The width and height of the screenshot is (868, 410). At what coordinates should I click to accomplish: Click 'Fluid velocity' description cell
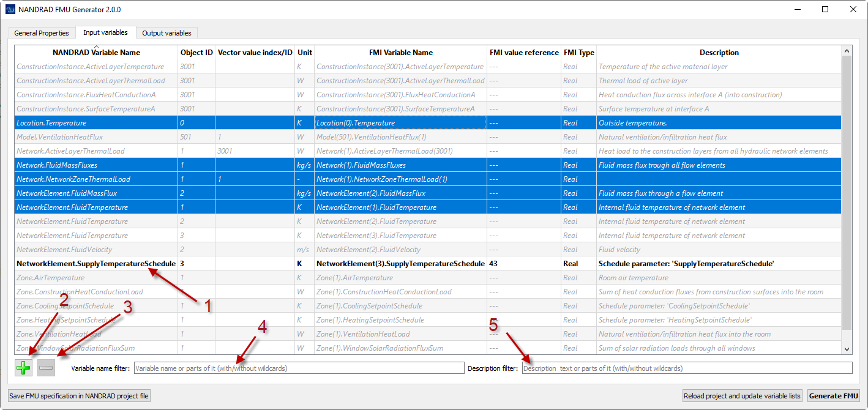pyautogui.click(x=719, y=250)
